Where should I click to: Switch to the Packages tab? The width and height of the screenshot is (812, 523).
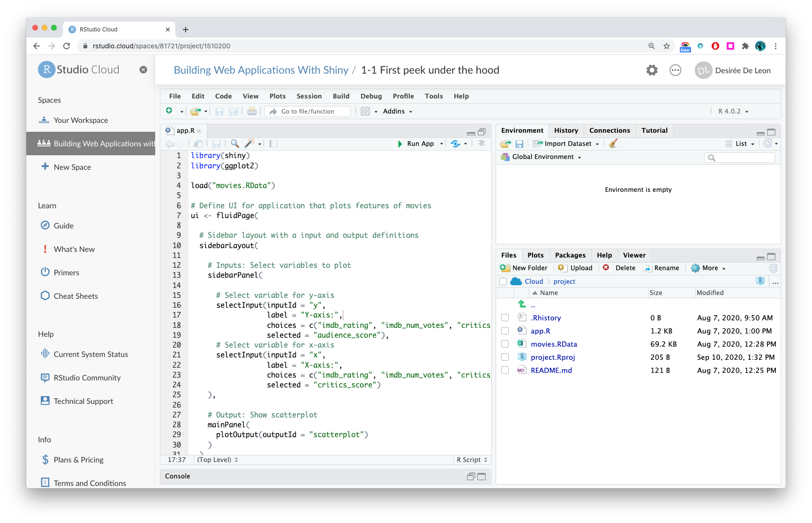pyautogui.click(x=570, y=255)
